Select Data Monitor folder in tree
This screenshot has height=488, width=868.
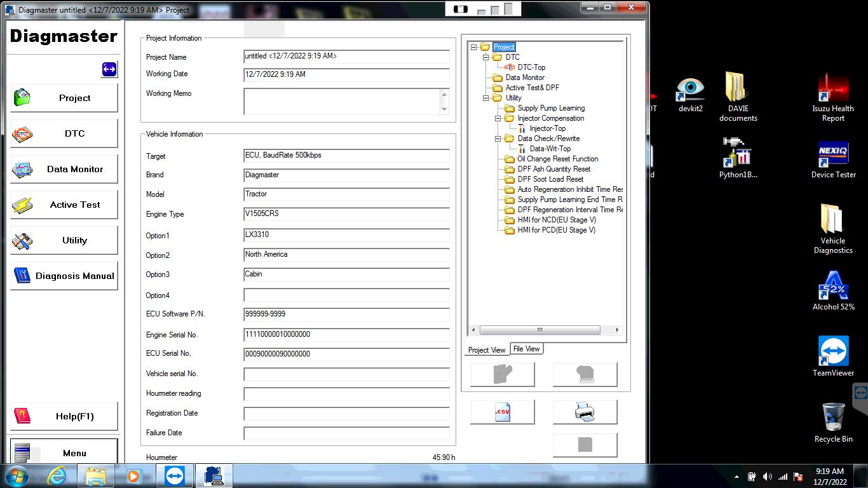(525, 78)
